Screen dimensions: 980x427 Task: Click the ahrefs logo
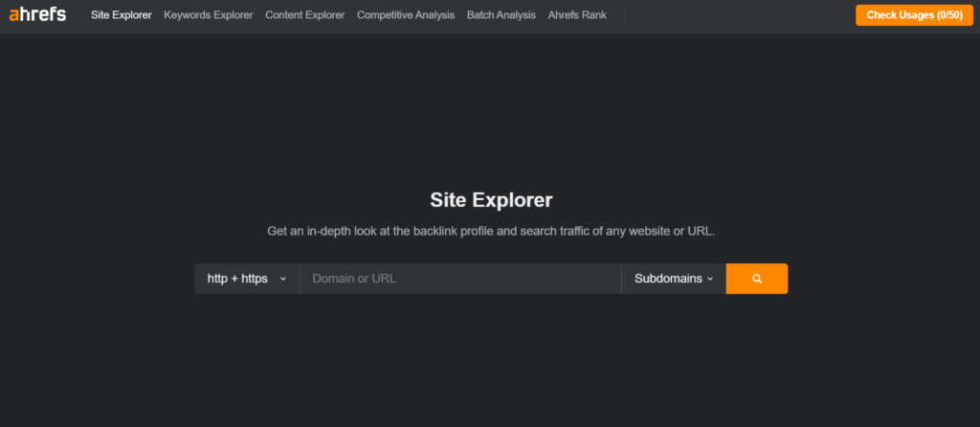37,14
